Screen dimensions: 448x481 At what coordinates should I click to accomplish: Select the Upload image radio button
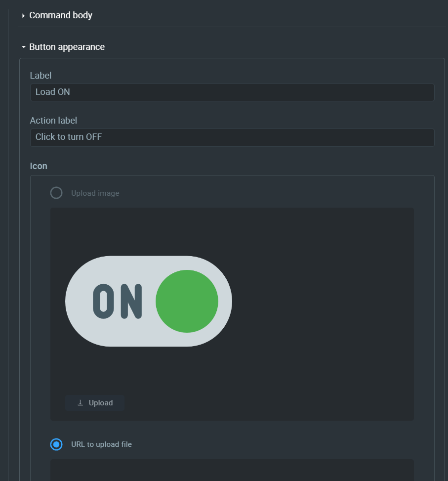(x=56, y=193)
